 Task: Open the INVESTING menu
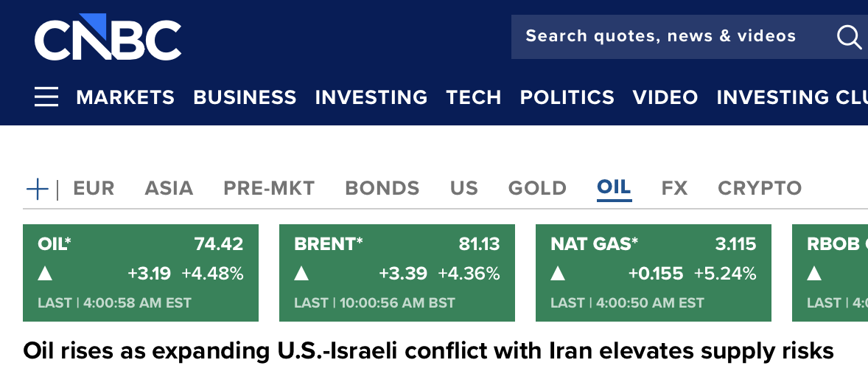[x=371, y=97]
